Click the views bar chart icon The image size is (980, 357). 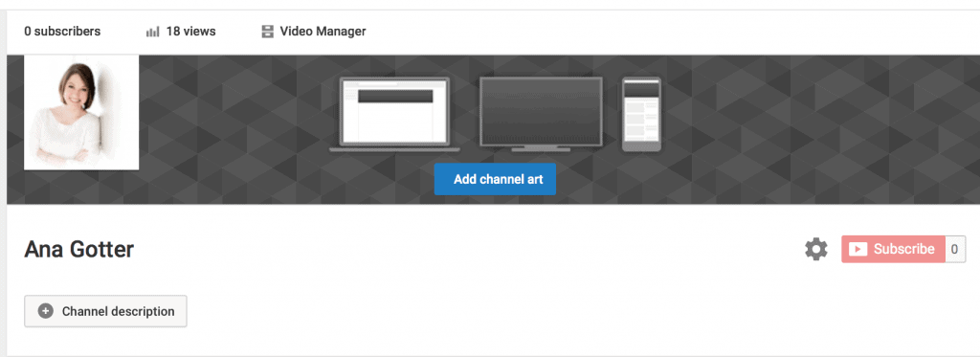(x=152, y=32)
